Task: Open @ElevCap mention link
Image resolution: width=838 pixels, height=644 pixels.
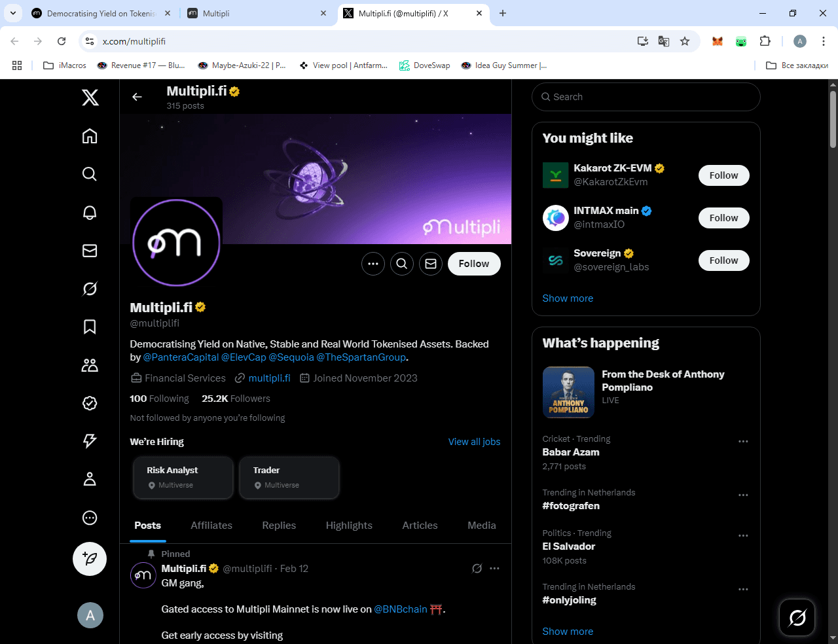Action: (244, 357)
